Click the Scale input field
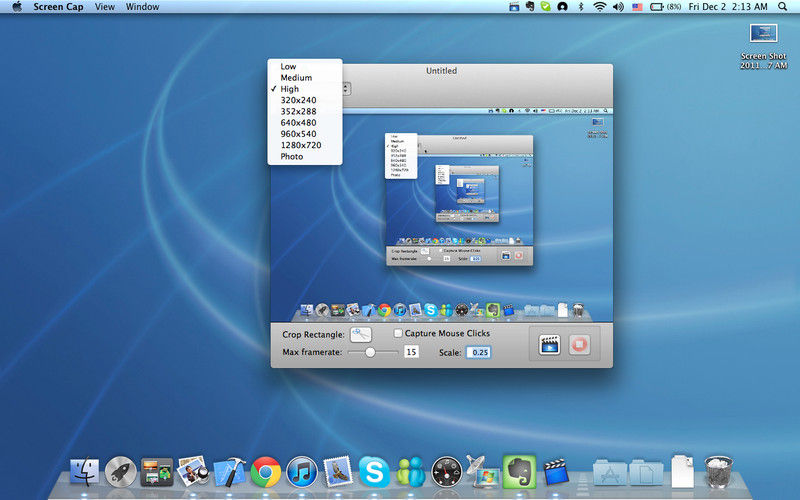 tap(479, 352)
